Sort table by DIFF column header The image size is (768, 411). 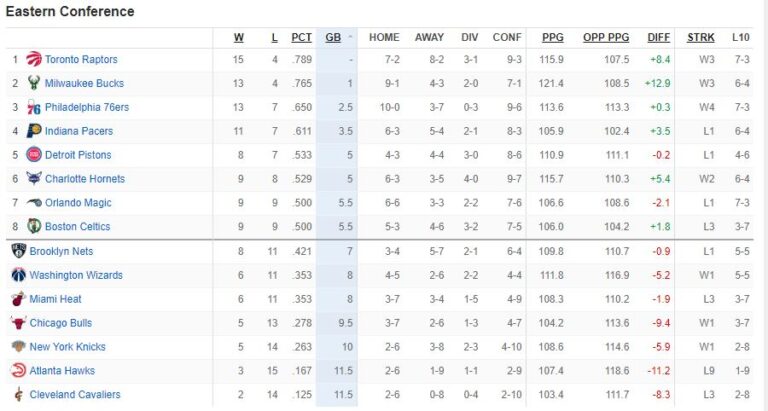(659, 38)
